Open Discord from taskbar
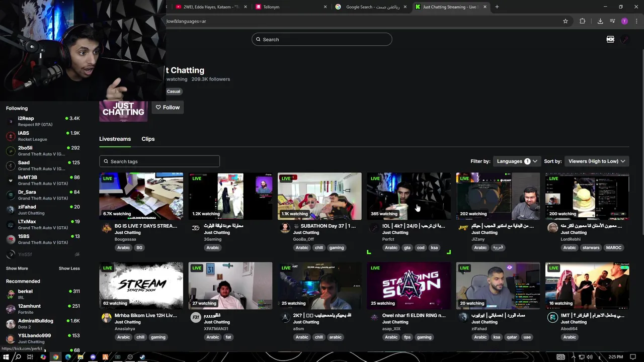The width and height of the screenshot is (644, 362). click(93, 357)
